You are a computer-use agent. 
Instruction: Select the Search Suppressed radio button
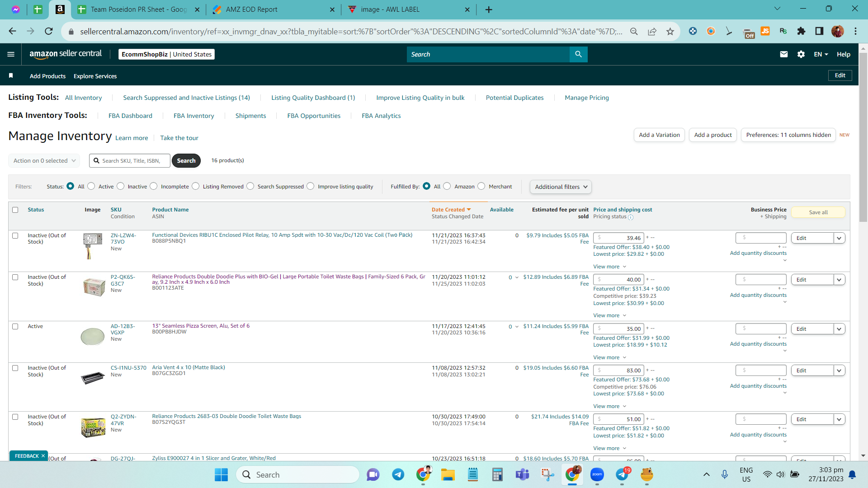(x=250, y=186)
